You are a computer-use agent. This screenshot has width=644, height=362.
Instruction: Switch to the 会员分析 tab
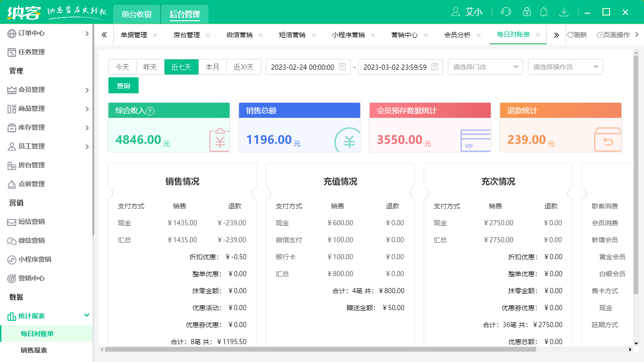pyautogui.click(x=457, y=34)
